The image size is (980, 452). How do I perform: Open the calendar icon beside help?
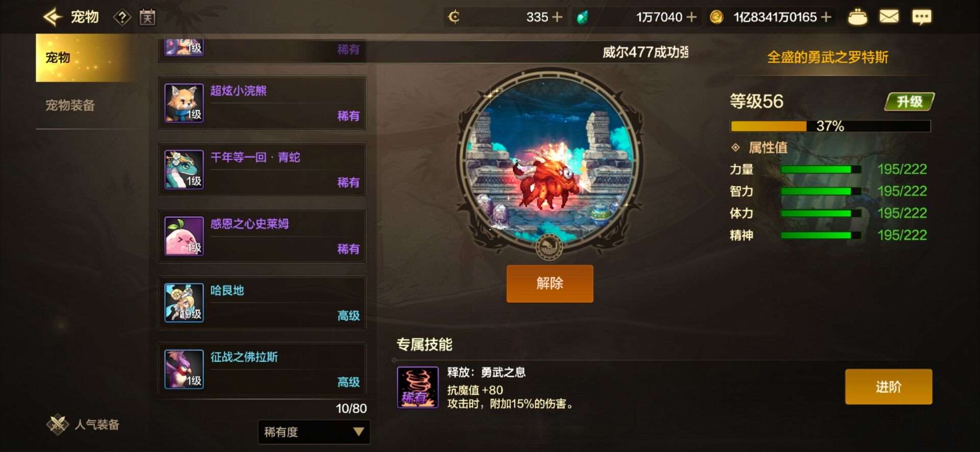(x=148, y=17)
